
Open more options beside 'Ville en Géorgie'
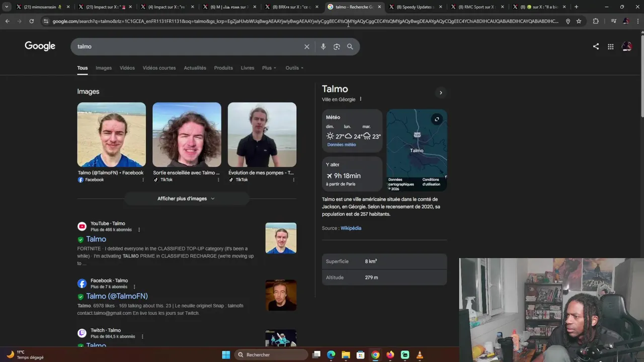point(360,99)
